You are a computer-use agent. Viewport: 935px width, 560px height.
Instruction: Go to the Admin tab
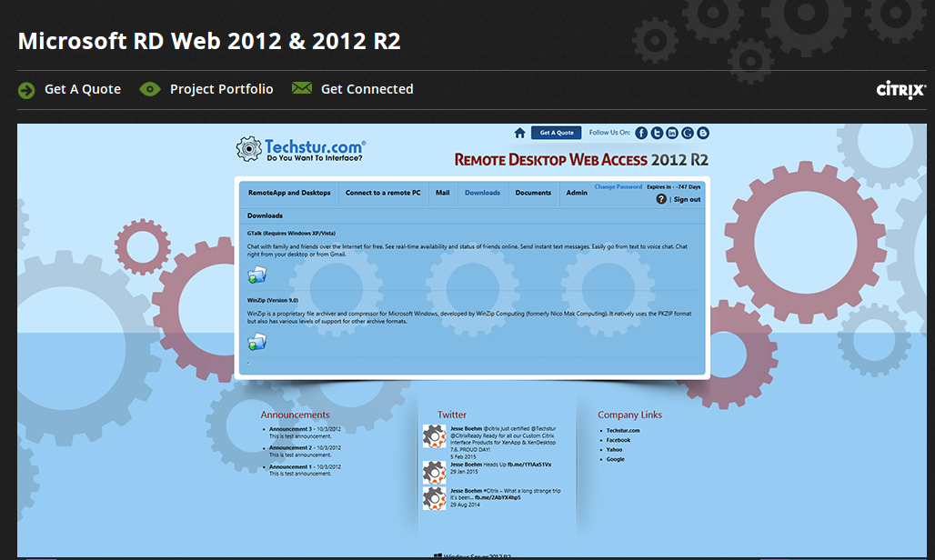577,193
